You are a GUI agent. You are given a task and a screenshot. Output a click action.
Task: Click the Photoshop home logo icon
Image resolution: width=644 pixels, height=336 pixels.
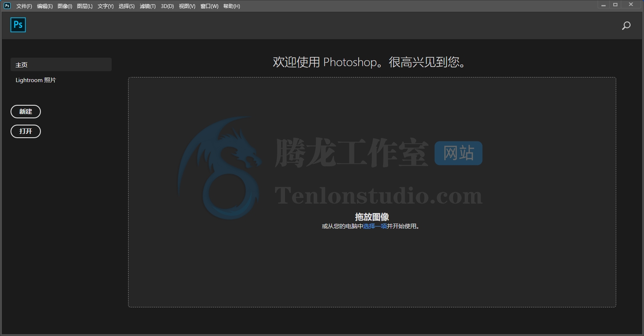(18, 25)
